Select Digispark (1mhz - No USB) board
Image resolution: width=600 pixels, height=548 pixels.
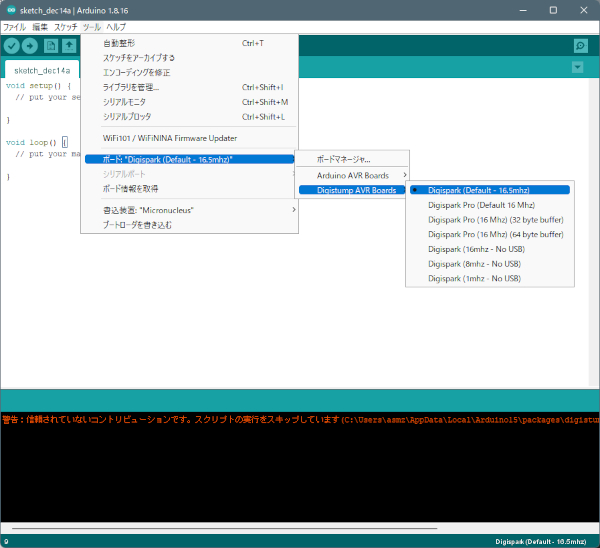490,278
